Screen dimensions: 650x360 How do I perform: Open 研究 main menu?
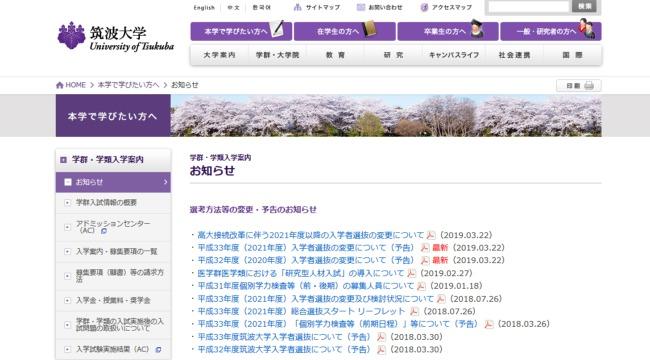click(393, 55)
